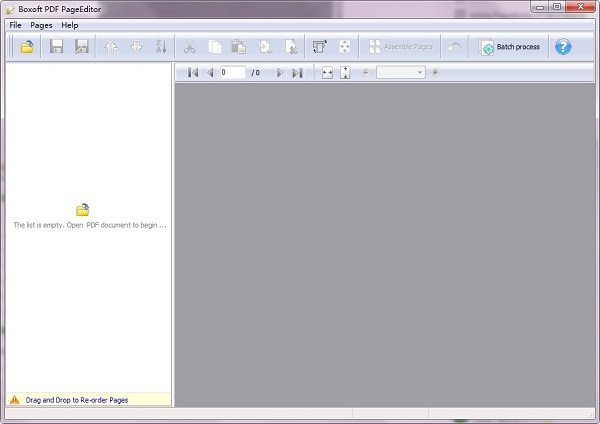Click the Open PDF folder icon in toolbar

coord(27,47)
